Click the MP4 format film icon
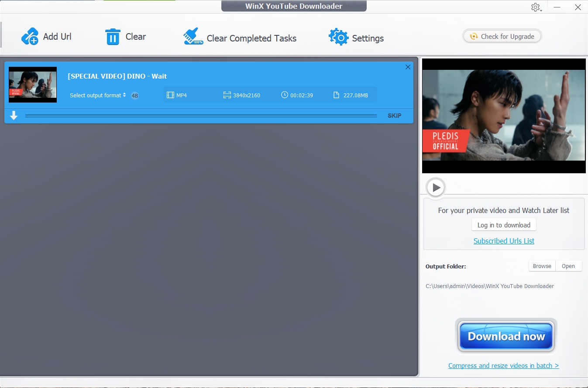588x388 pixels. pyautogui.click(x=170, y=95)
